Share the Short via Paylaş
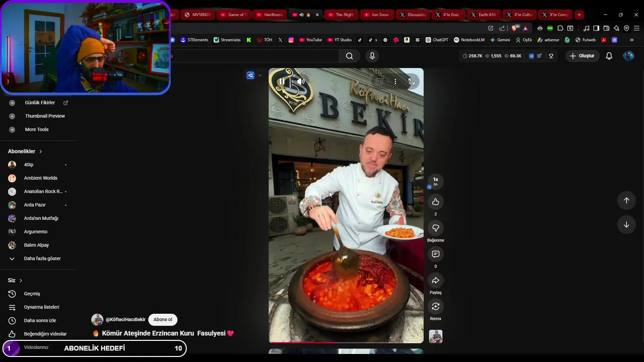 pyautogui.click(x=436, y=280)
